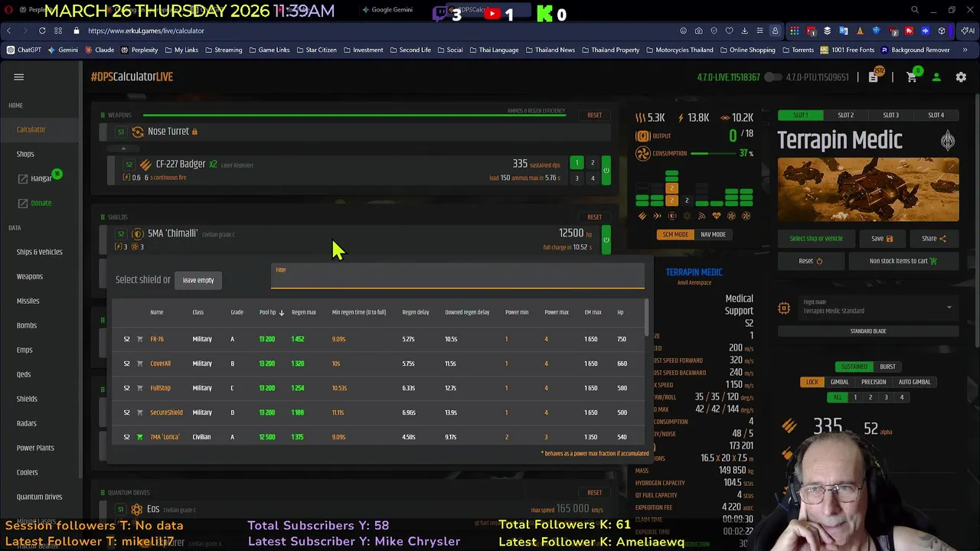Open the user account icon
The width and height of the screenshot is (980, 551).
(x=936, y=77)
